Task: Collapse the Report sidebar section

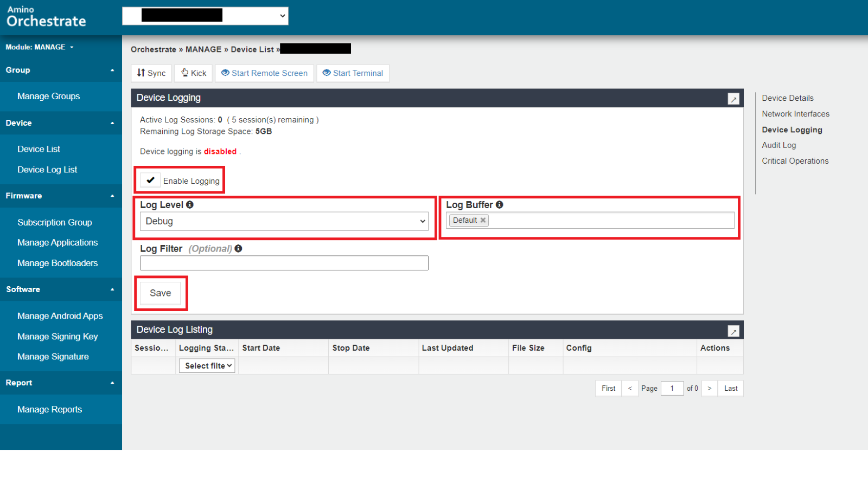Action: point(61,383)
